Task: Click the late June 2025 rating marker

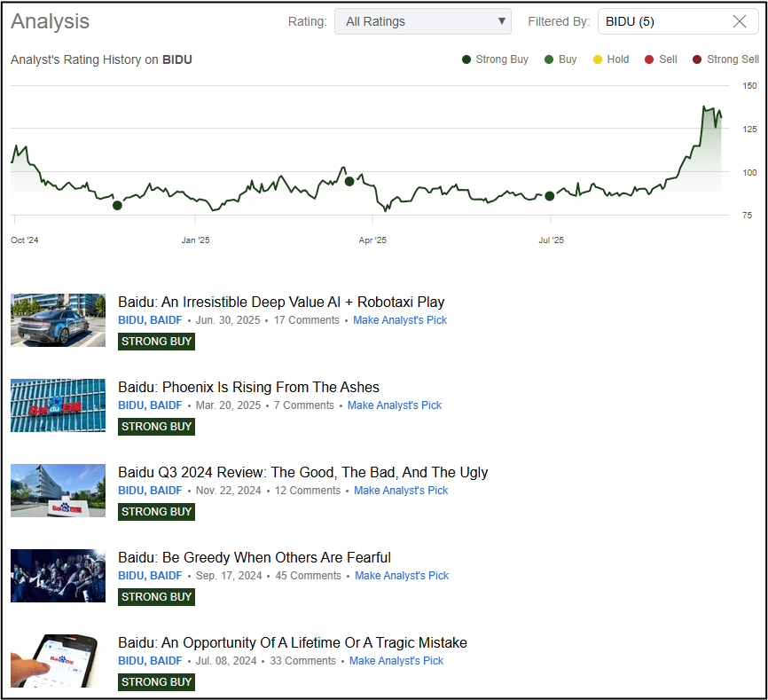Action: click(550, 195)
